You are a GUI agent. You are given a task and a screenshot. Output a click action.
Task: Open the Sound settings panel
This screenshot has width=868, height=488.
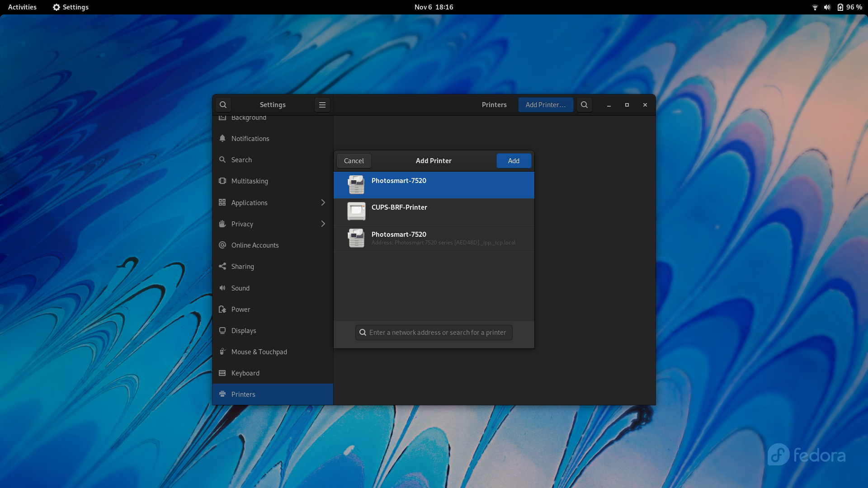coord(273,288)
